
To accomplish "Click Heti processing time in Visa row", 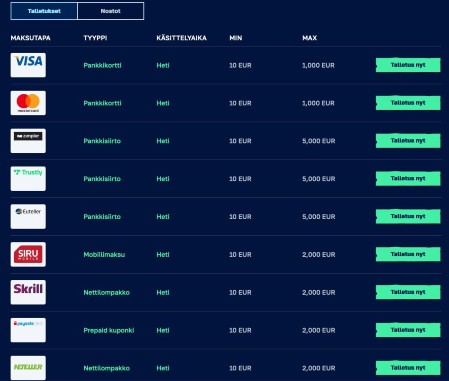I will tap(163, 65).
